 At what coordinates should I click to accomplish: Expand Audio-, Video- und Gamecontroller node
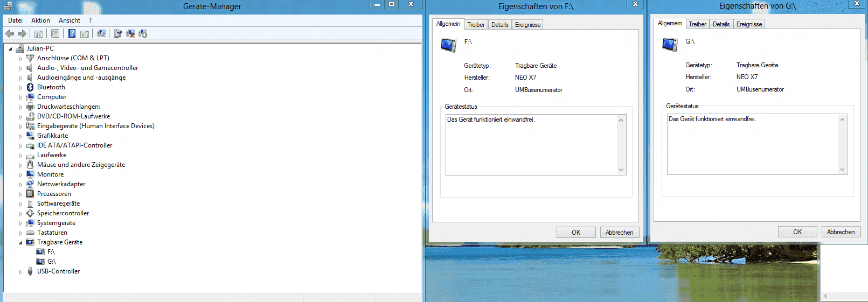click(21, 68)
